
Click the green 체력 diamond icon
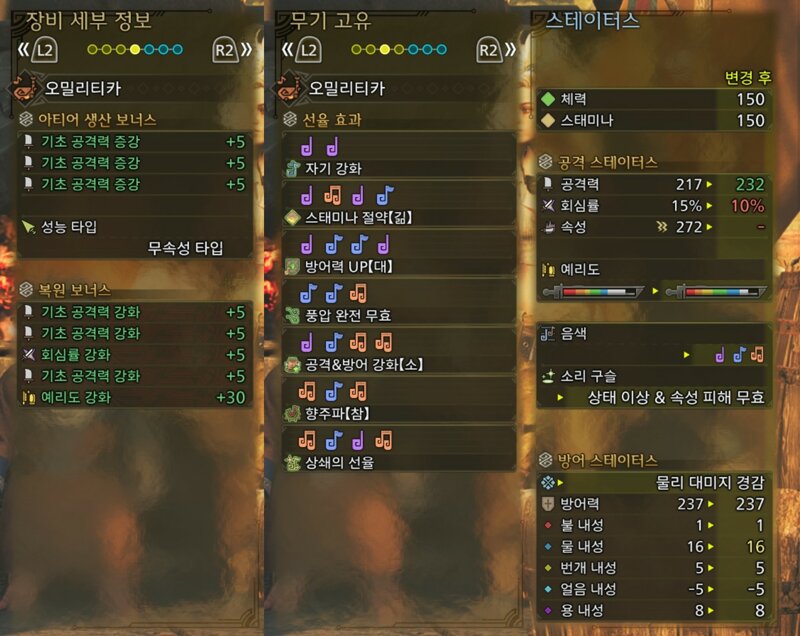[548, 99]
